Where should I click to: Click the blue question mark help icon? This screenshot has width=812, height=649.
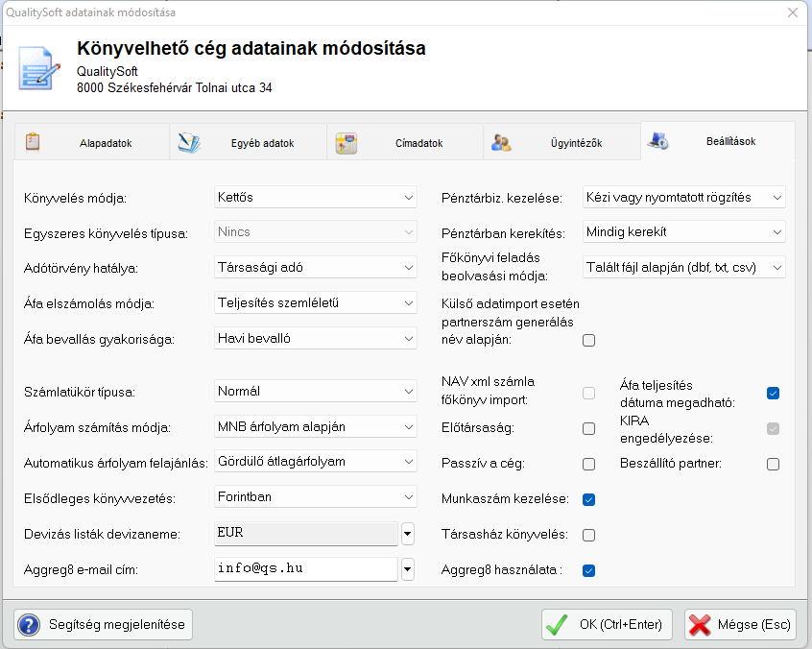[29, 624]
